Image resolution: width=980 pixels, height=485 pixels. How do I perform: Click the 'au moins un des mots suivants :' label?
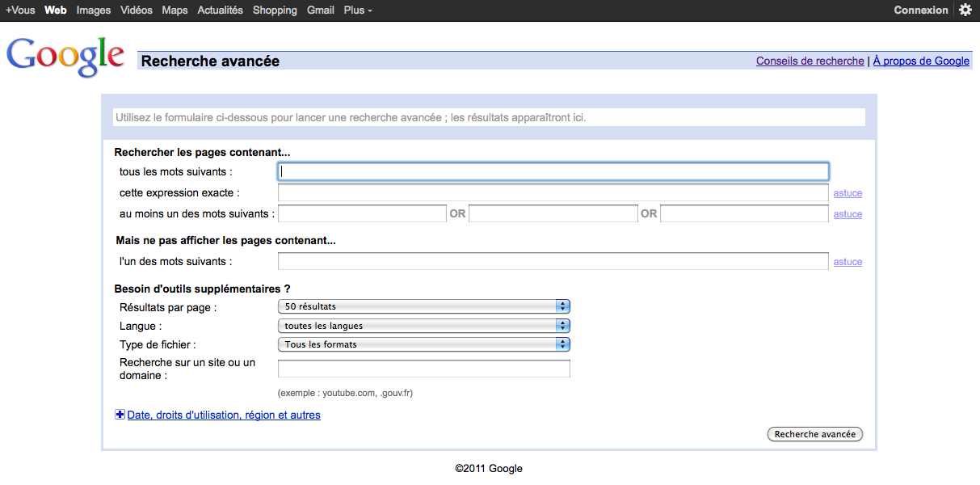[197, 214]
